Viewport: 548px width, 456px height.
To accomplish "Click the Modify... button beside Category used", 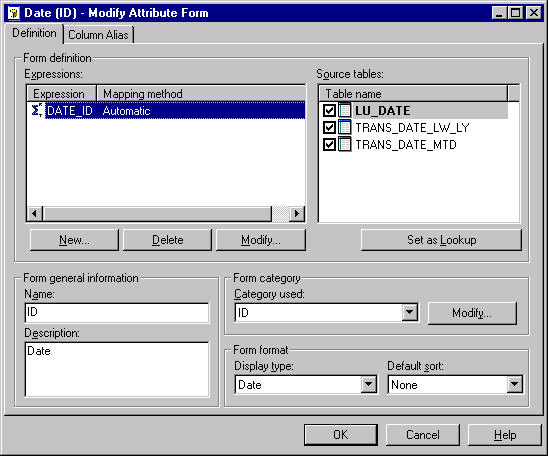I will click(472, 313).
